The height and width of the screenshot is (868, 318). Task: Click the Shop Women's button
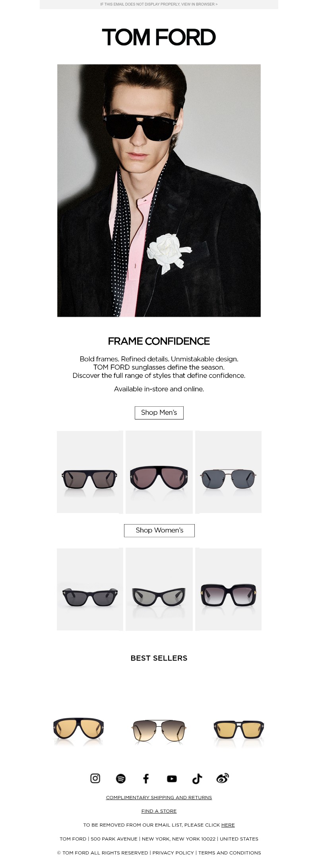point(159,531)
